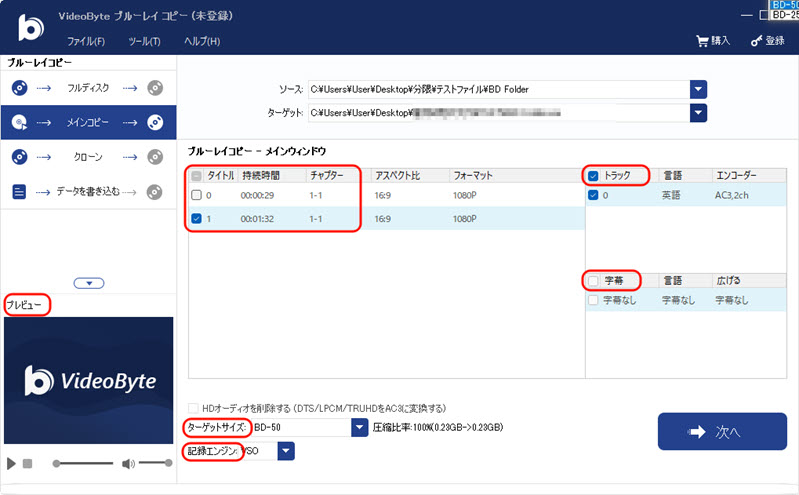Screen dimensions: 799x495
Task: Click target disc icon in クローン row
Action: pos(155,157)
